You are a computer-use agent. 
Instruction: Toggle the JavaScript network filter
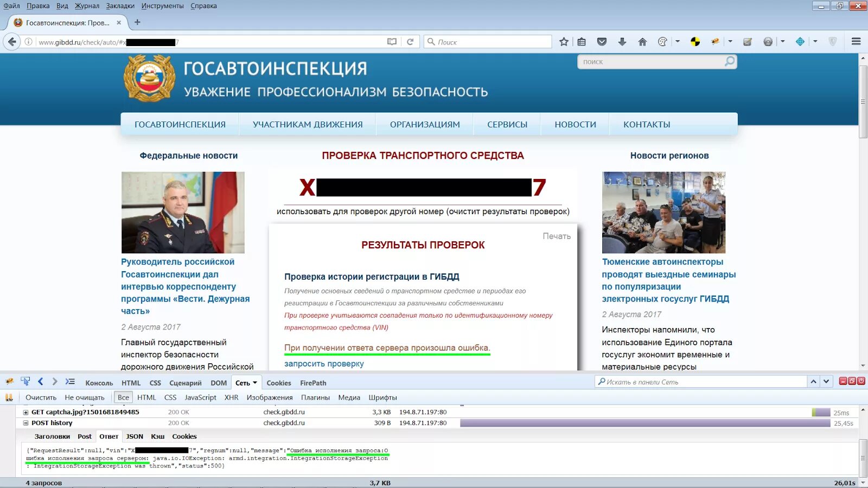click(200, 397)
